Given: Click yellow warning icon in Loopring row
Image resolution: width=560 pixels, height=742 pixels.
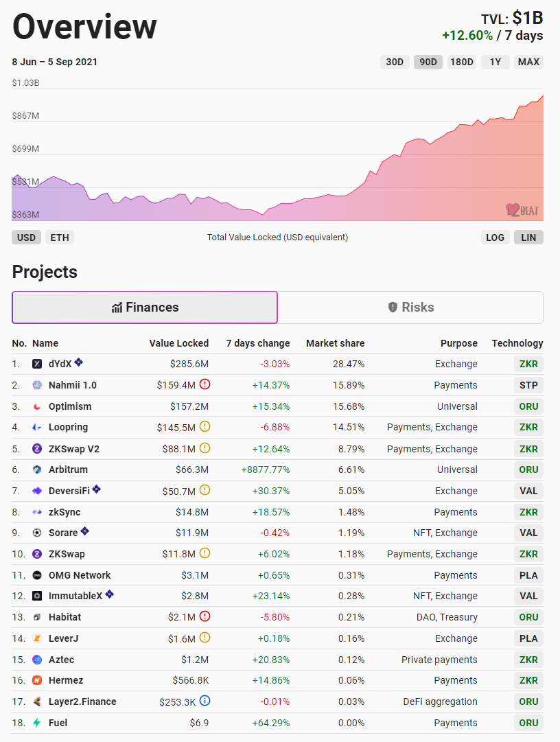Looking at the screenshot, I should (205, 426).
